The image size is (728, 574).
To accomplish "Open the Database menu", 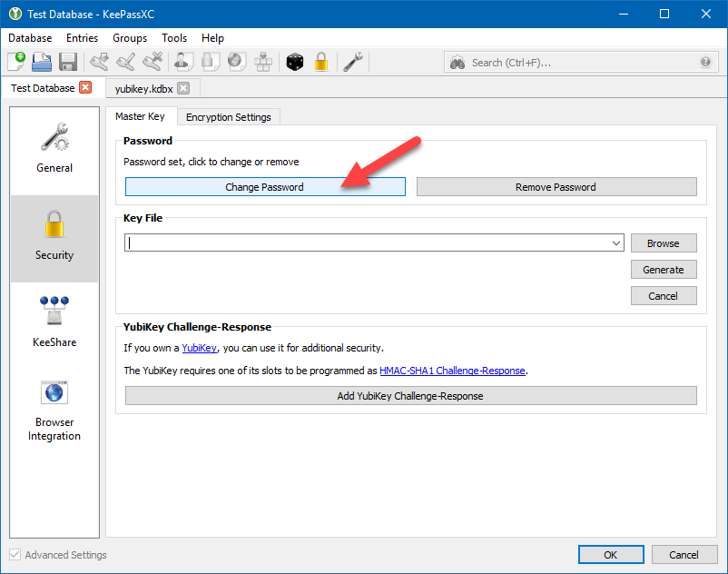I will pyautogui.click(x=30, y=38).
